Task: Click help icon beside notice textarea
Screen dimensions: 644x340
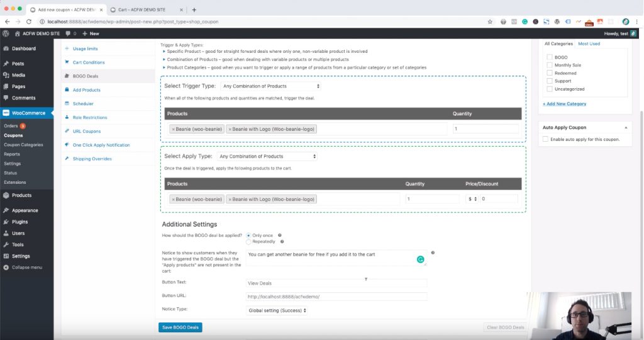Action: coord(433,253)
